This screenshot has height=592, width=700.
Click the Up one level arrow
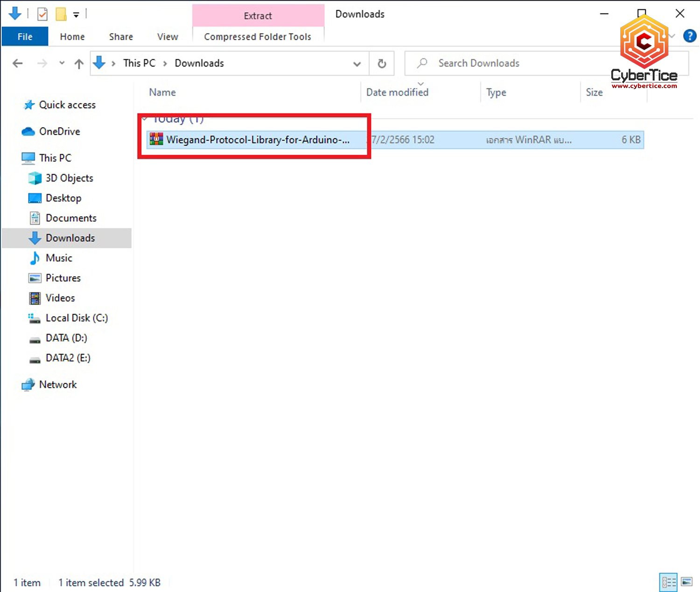pos(79,64)
